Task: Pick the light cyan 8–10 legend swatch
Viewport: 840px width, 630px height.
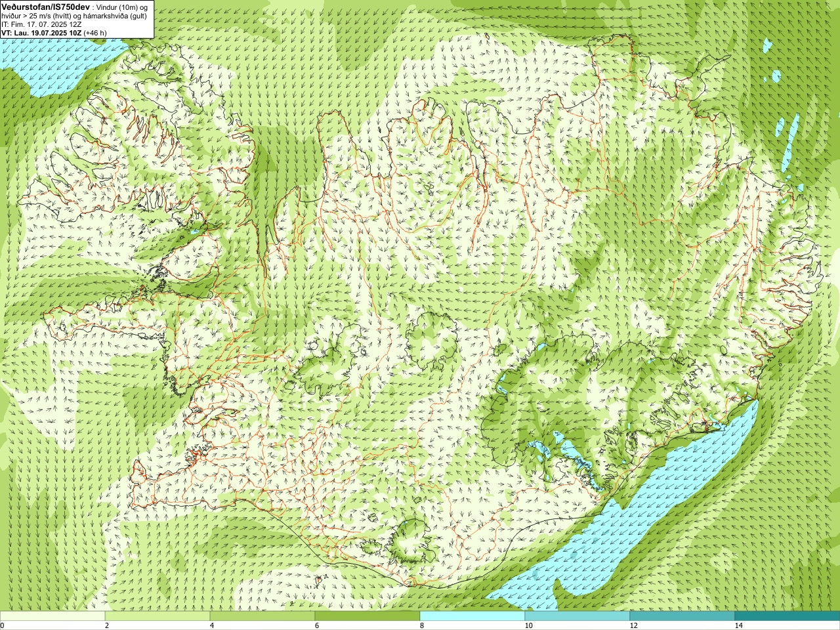Action: pos(472,616)
